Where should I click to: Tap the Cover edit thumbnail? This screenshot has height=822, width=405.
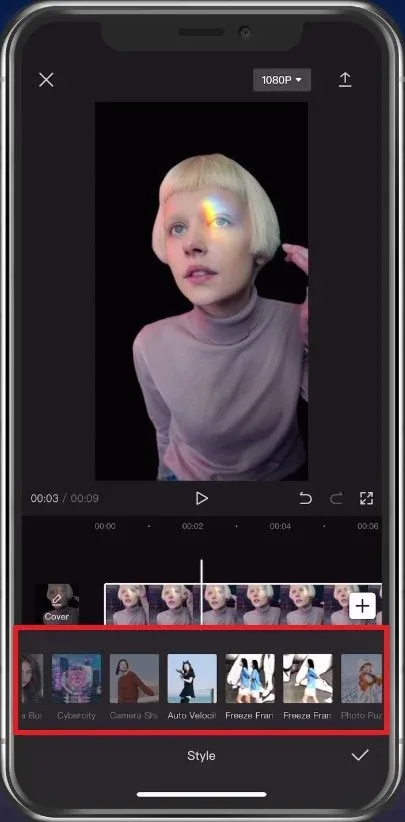[x=57, y=604]
